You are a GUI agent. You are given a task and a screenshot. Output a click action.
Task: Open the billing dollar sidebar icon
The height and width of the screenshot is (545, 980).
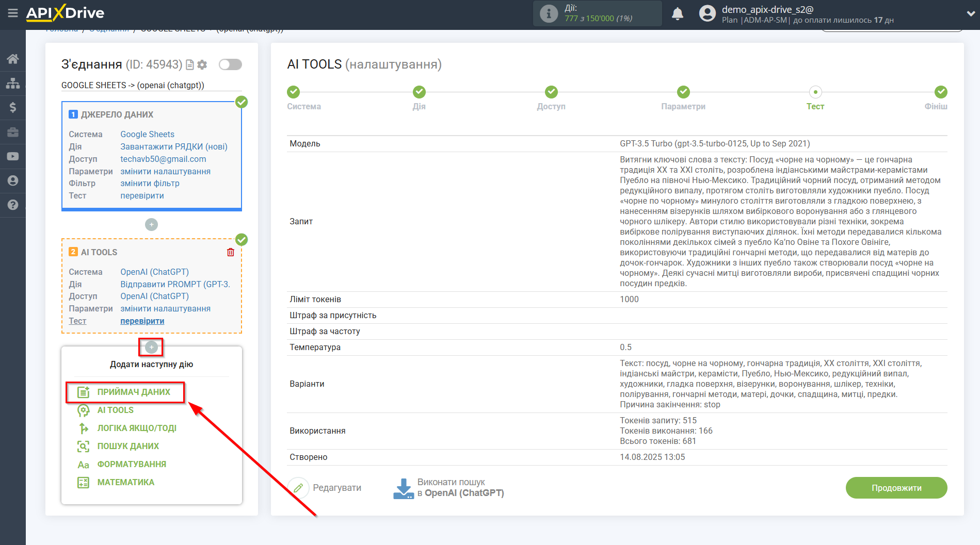click(x=13, y=107)
